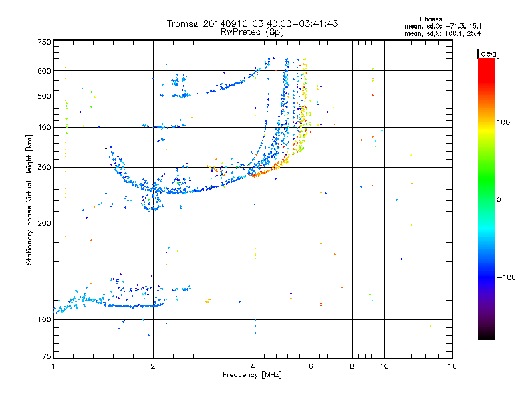The height and width of the screenshot is (399, 532).
Task: Click the y-axis tick label "600"
Action: click(x=44, y=71)
